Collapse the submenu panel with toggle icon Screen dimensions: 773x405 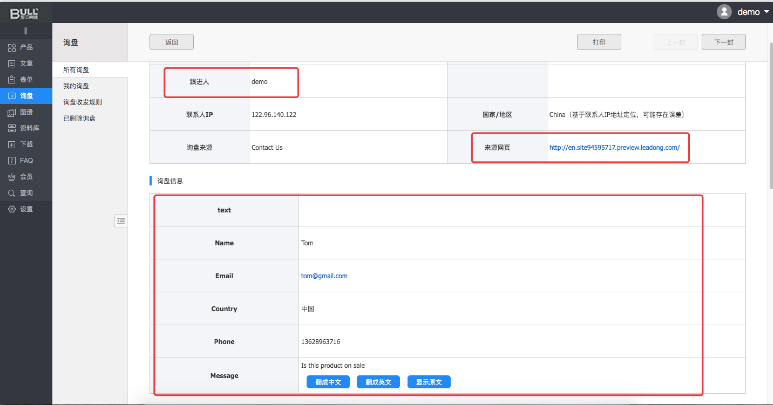pyautogui.click(x=120, y=220)
